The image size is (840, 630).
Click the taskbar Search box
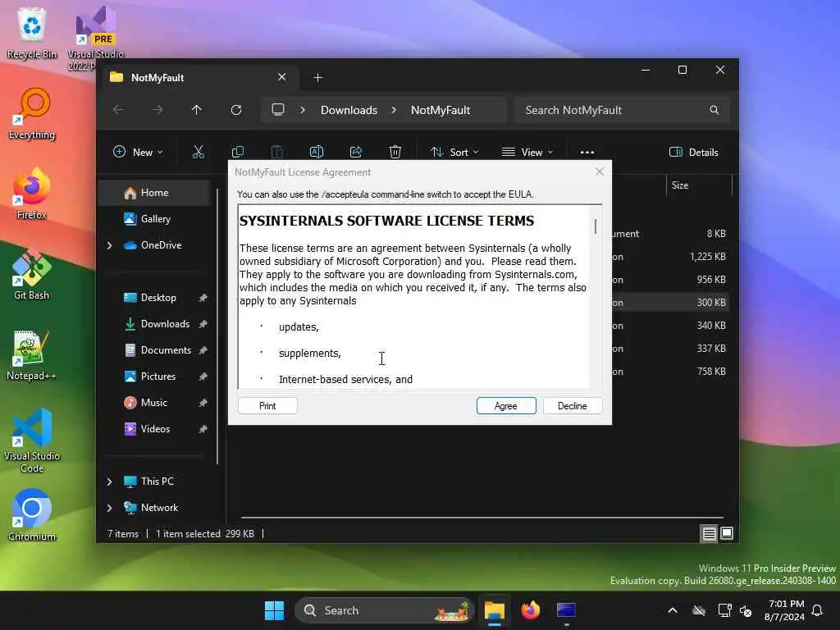tap(384, 610)
